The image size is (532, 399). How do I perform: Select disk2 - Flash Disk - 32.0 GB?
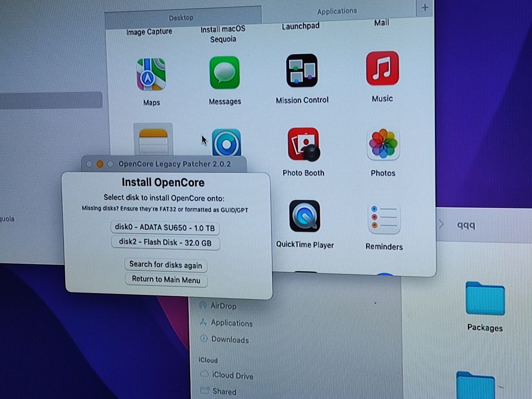tap(165, 243)
